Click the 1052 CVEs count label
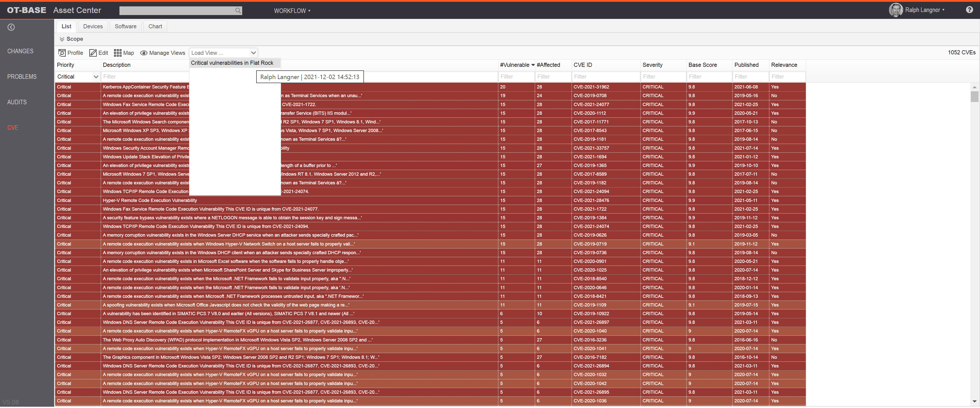 pyautogui.click(x=961, y=53)
